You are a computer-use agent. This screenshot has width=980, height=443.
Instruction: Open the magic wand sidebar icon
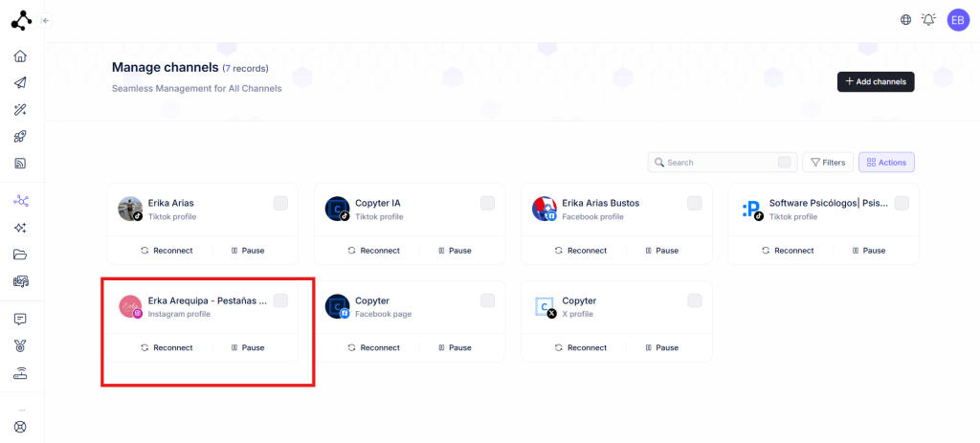click(20, 110)
